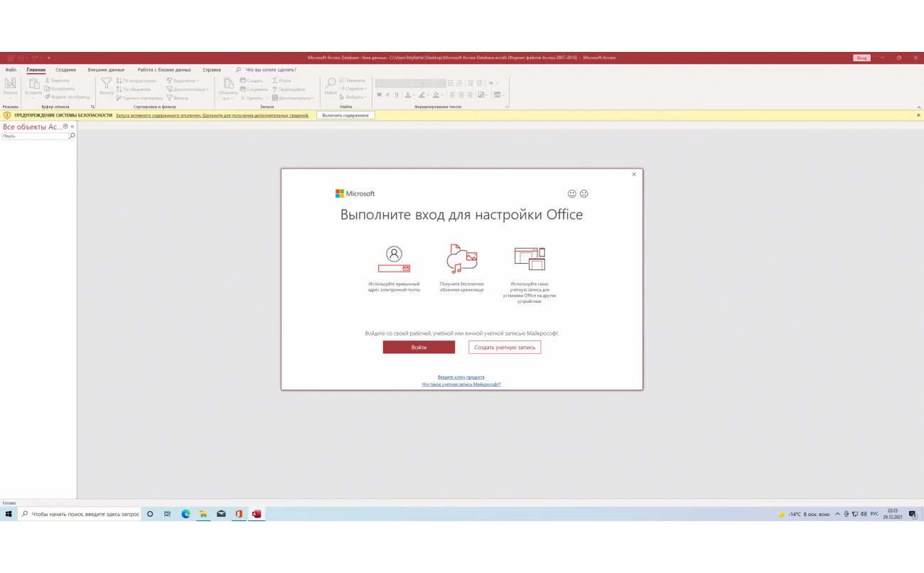Toggle the numbered list button
This screenshot has height=573, width=924.
(x=460, y=83)
